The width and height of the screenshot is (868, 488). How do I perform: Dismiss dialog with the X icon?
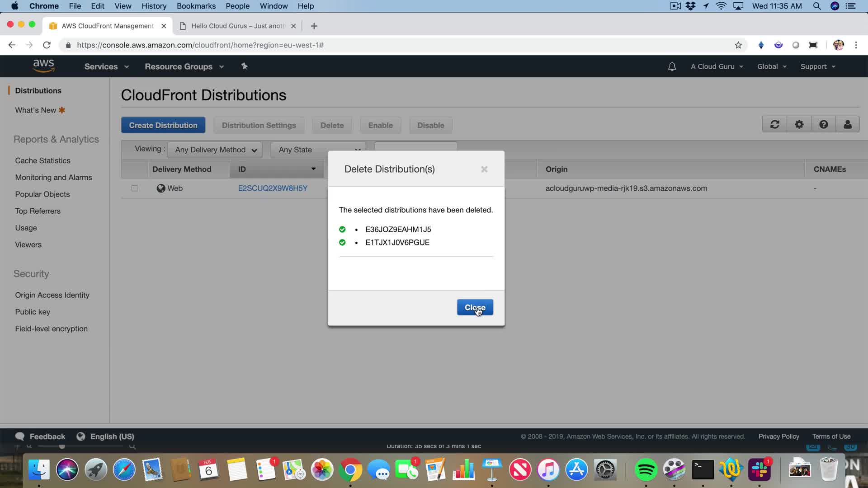[484, 169]
